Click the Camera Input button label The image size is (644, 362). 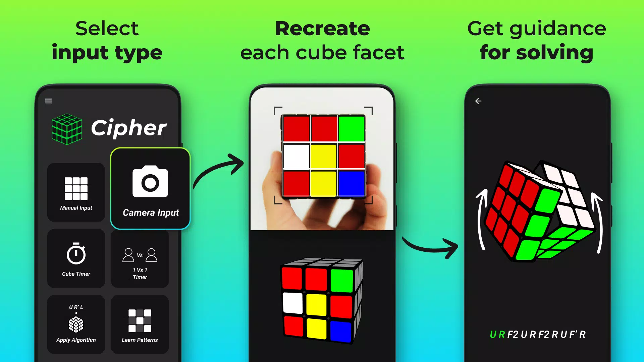pos(151,213)
